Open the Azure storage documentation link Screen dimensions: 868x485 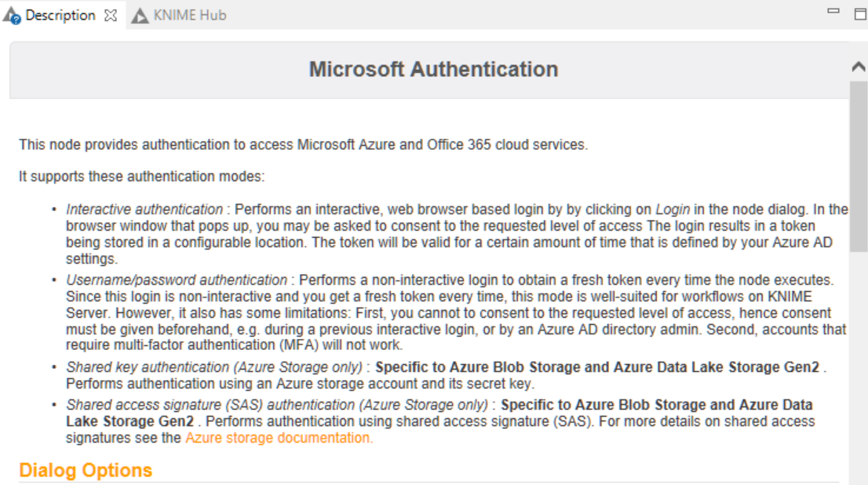279,438
